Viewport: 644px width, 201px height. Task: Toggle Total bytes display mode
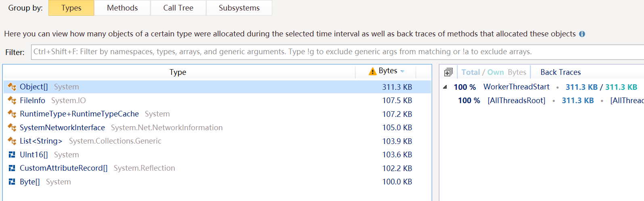coord(470,72)
